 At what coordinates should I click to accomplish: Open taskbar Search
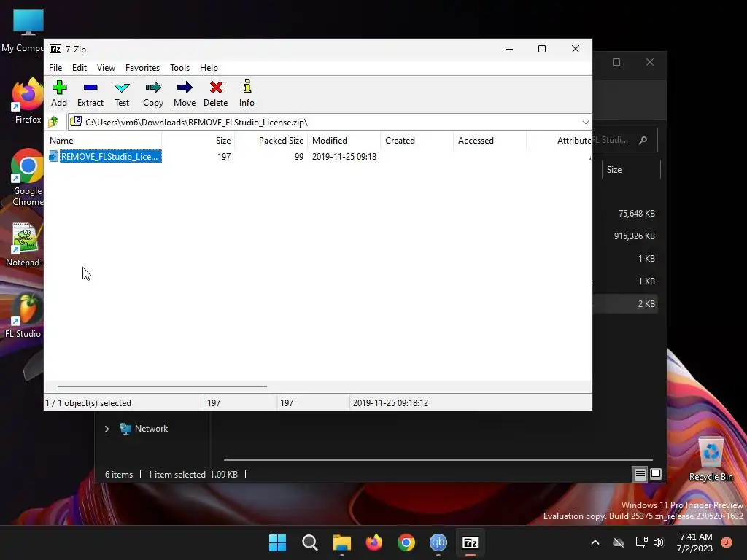[309, 542]
